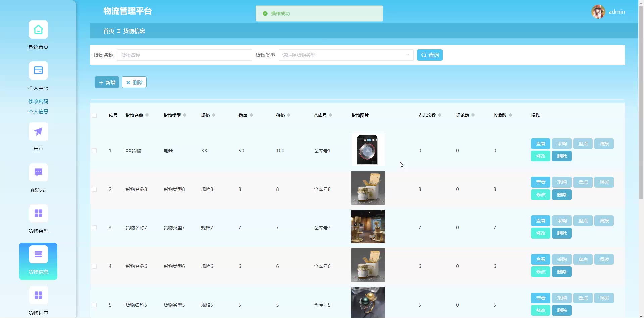The image size is (644, 318).
Task: Select the checkbox for 货物名称8 row
Action: (x=94, y=190)
